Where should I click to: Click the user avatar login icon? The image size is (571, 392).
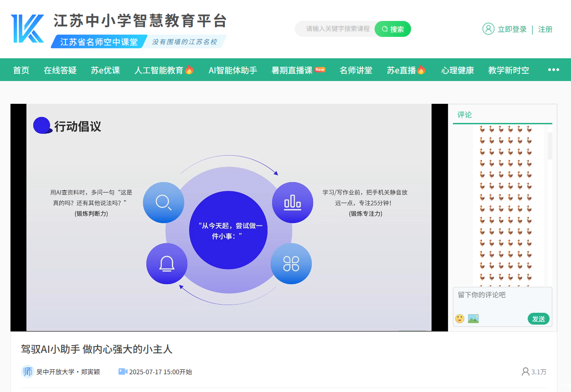(488, 29)
